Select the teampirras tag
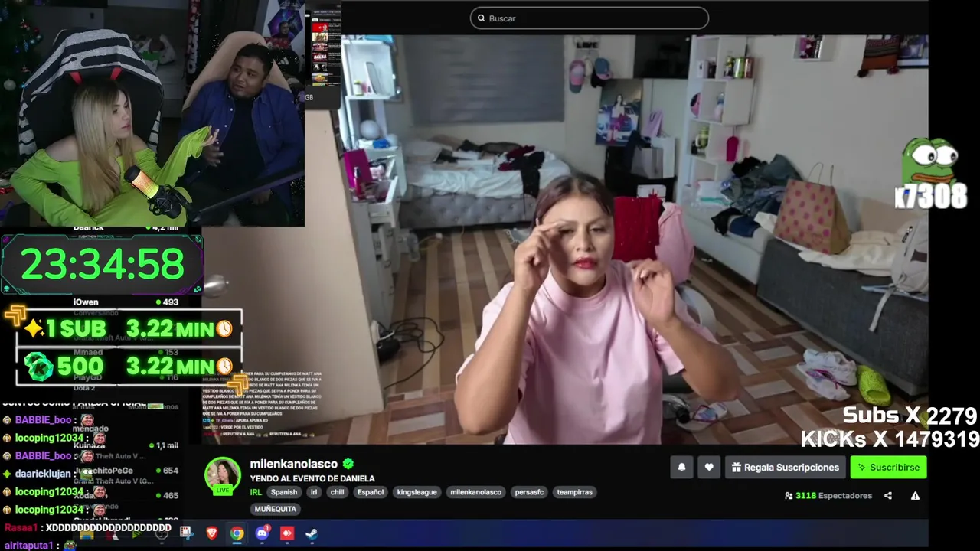This screenshot has width=980, height=551. 575,492
